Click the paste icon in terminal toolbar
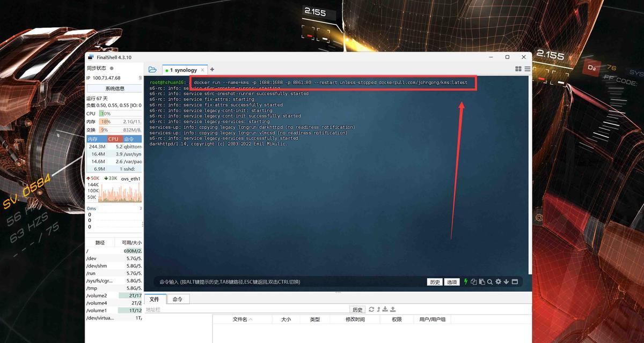644x343 pixels. 482,281
